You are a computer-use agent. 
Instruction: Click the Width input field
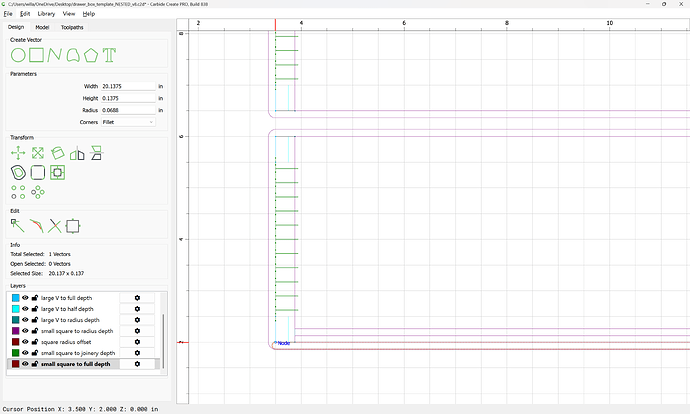pyautogui.click(x=128, y=87)
